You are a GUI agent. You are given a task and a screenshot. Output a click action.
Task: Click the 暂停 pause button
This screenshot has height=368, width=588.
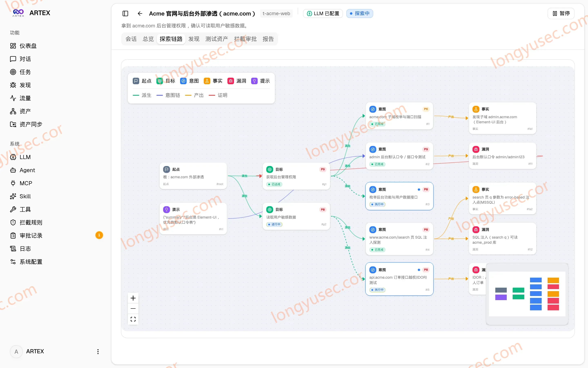(x=561, y=13)
